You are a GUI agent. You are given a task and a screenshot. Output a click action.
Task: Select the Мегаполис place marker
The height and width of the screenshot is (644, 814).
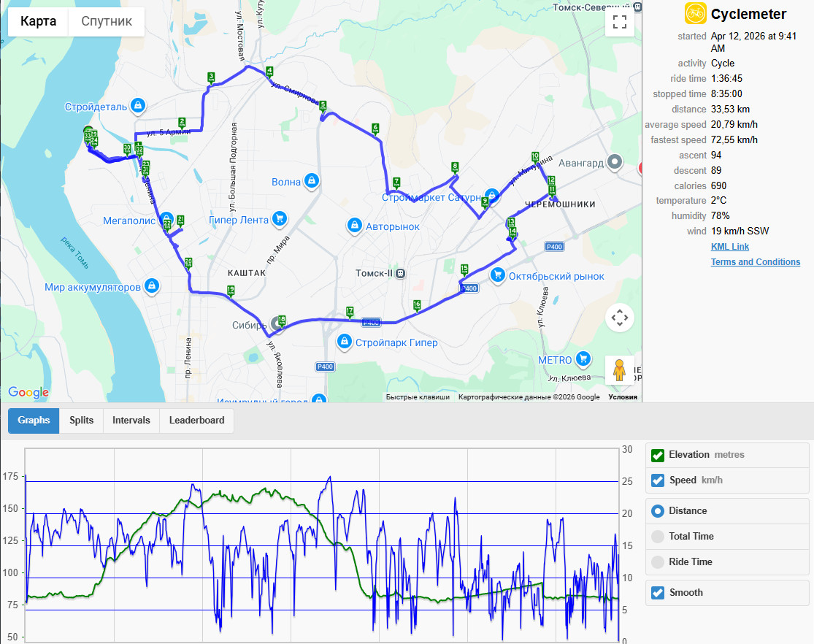point(166,219)
